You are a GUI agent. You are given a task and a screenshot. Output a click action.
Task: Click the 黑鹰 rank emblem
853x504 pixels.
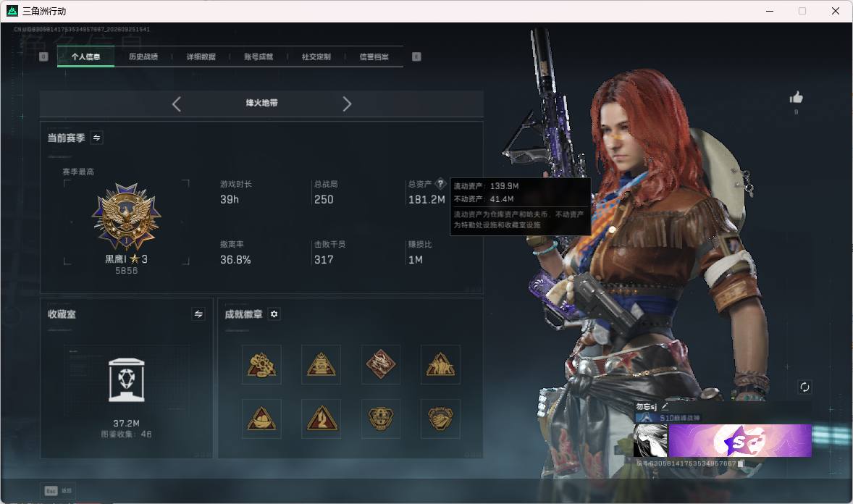point(126,217)
